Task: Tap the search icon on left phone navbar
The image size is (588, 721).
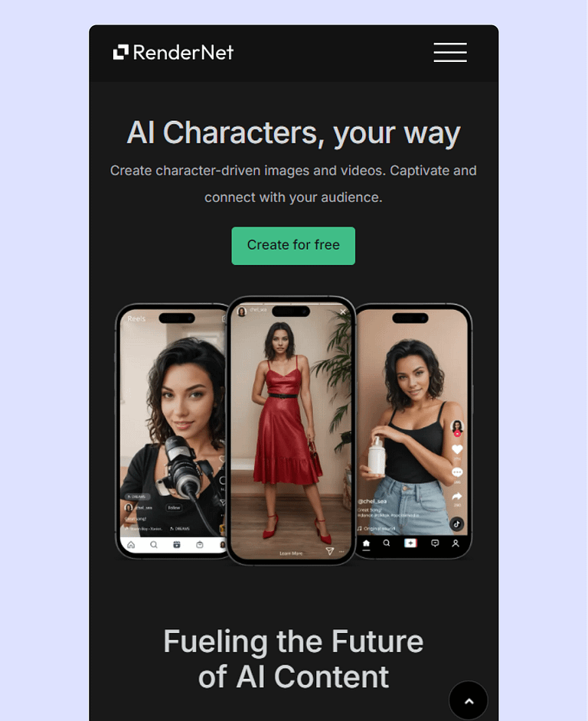Action: point(154,544)
